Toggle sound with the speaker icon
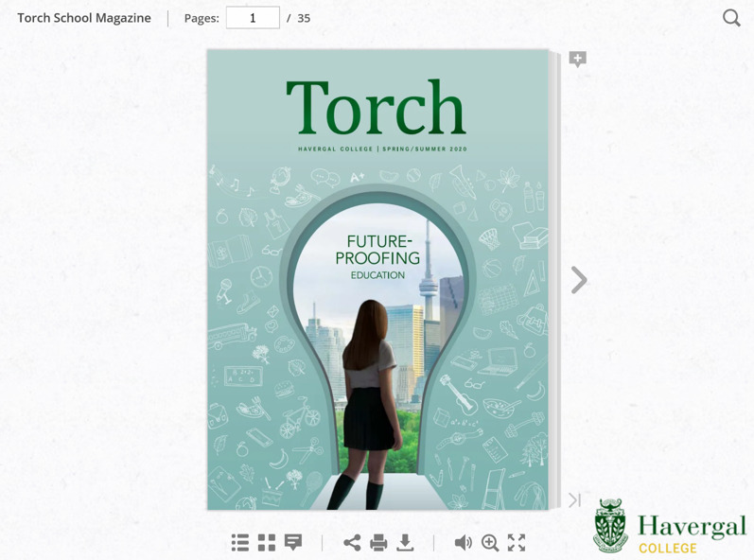Viewport: 754px width, 560px height. click(x=463, y=543)
